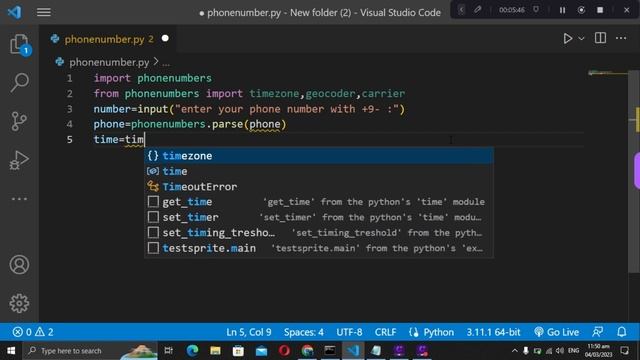Open the recorder pen annotation tool
The width and height of the screenshot is (640, 360).
tap(478, 10)
